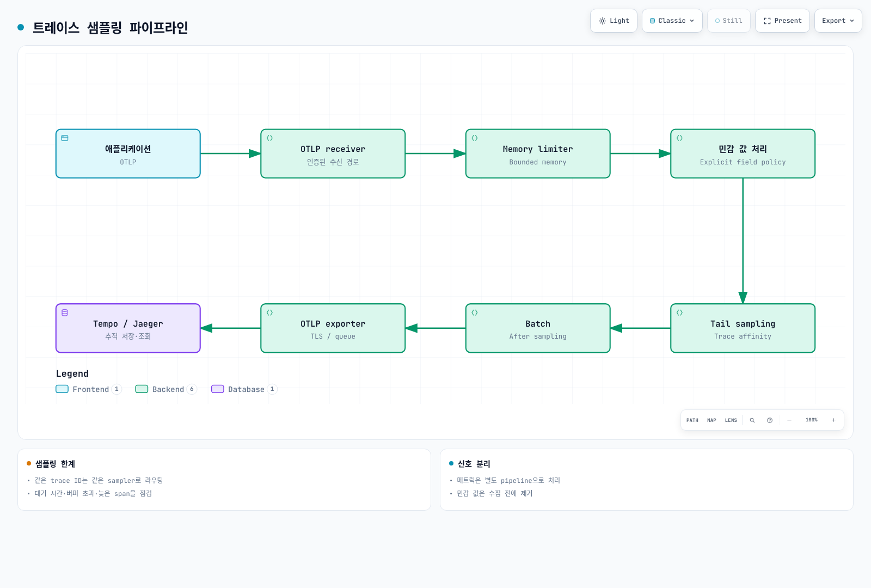Select the Batch node
The height and width of the screenshot is (588, 871).
[x=538, y=328]
